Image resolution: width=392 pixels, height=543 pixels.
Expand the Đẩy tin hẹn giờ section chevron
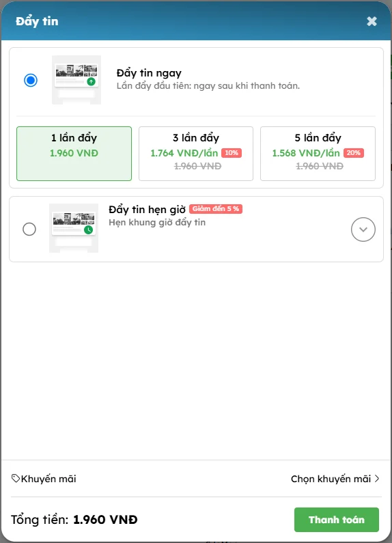pos(363,229)
